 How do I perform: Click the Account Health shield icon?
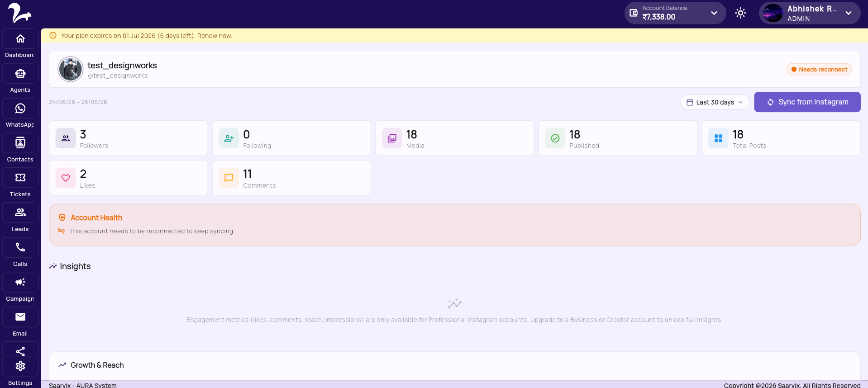(62, 218)
